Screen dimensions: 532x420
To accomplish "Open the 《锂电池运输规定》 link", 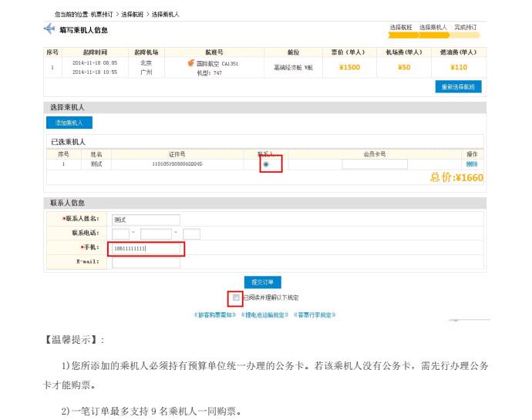I will [x=265, y=314].
